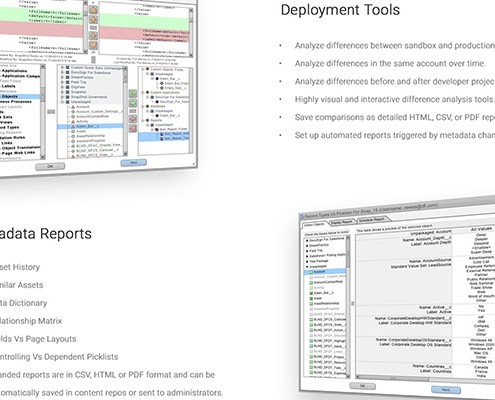Image resolution: width=495 pixels, height=400 pixels.
Task: Toggle the AssetRelationship checkbox
Action: point(312,304)
